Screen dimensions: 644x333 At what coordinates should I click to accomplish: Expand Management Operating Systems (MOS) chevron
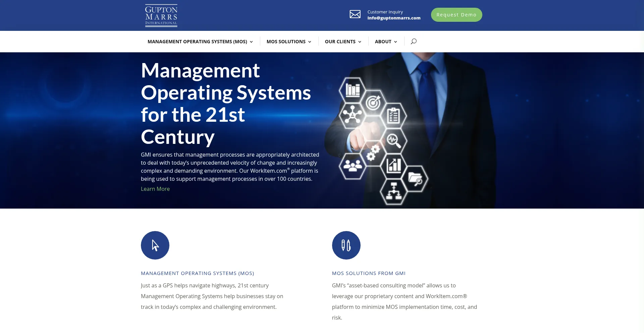[251, 42]
